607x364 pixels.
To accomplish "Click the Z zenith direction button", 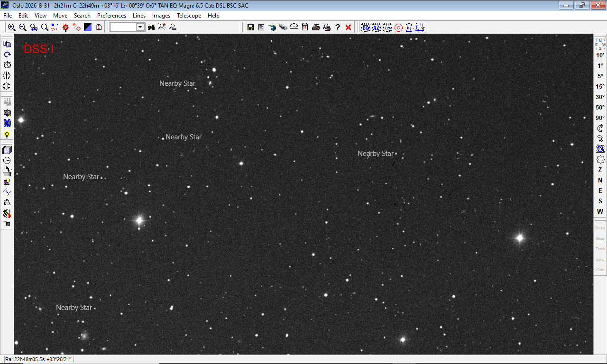I will click(600, 170).
